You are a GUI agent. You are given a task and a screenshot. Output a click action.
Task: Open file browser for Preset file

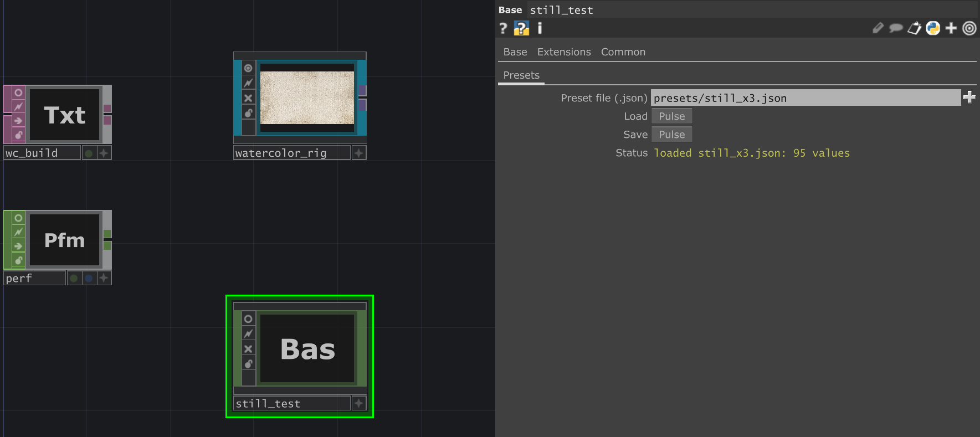pyautogui.click(x=969, y=97)
